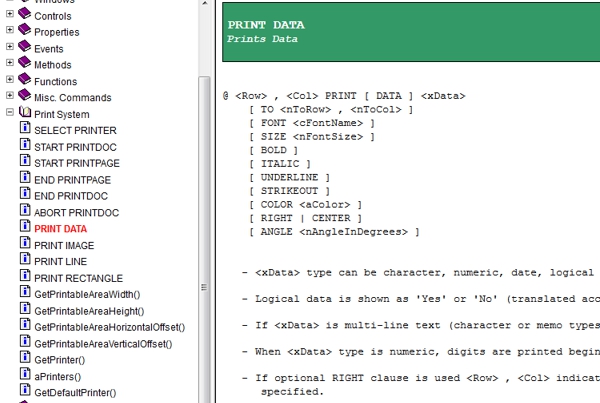
Task: Open the START PRINTDOC topic
Action: (x=75, y=147)
